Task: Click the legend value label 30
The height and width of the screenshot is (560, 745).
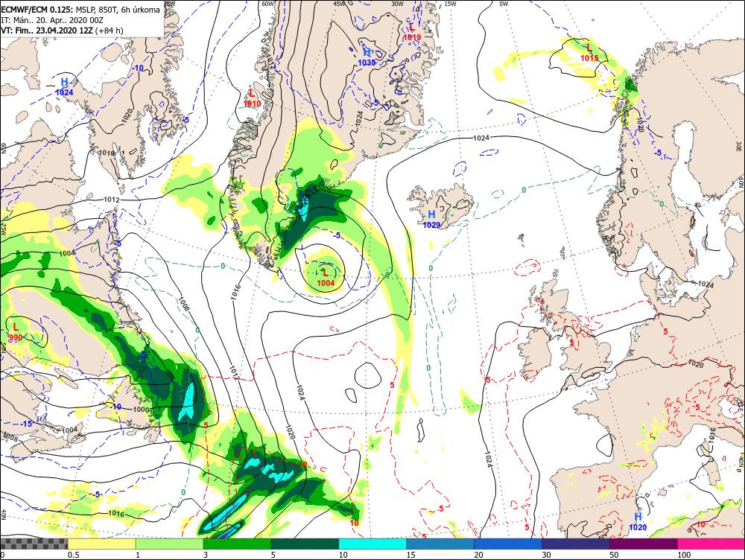Action: 546,555
